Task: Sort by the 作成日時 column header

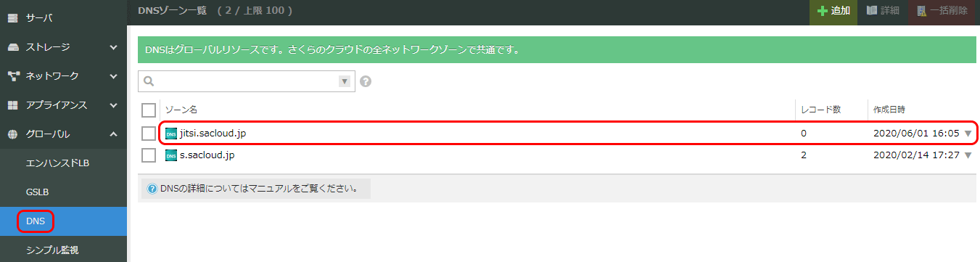Action: (x=889, y=110)
